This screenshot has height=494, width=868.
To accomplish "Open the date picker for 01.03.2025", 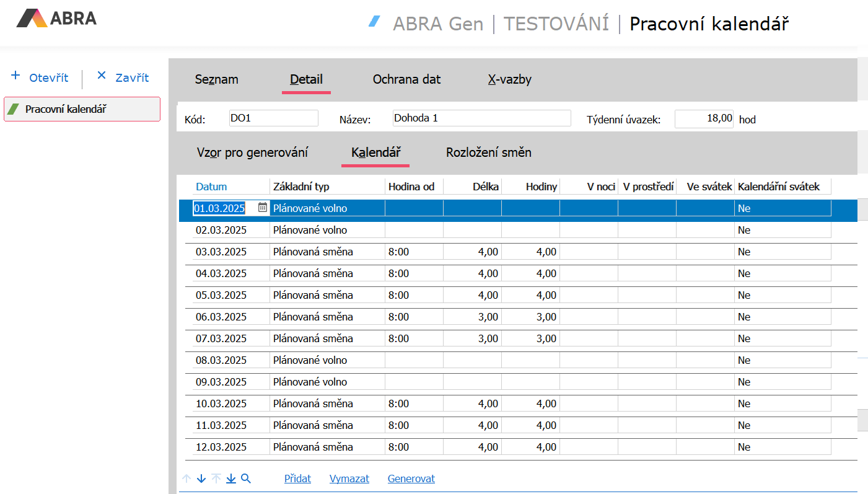I will click(263, 208).
